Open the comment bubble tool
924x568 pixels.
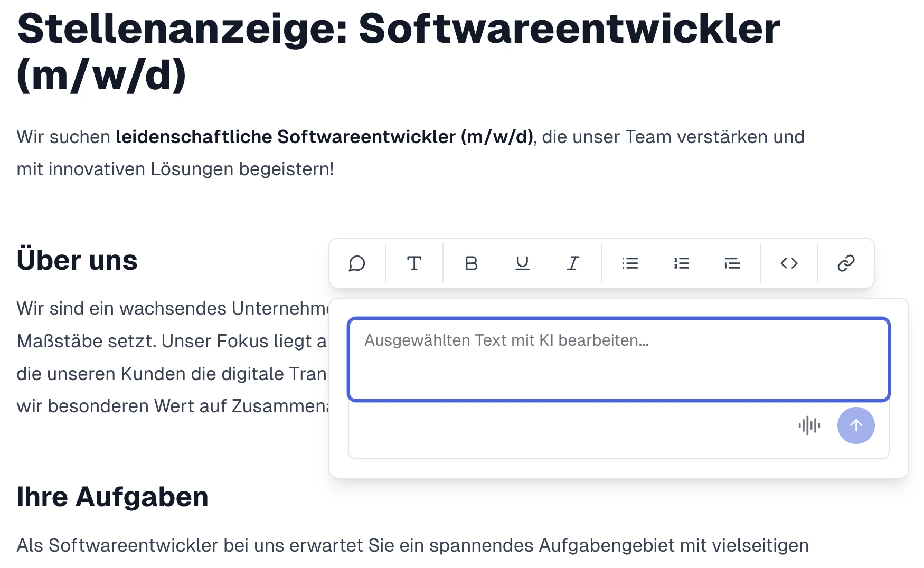click(357, 263)
